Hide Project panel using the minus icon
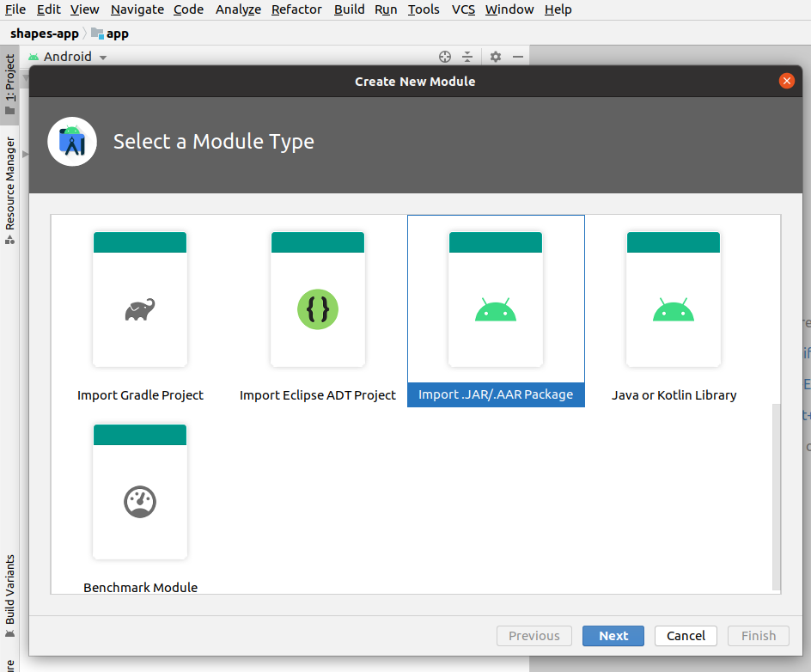 (518, 57)
